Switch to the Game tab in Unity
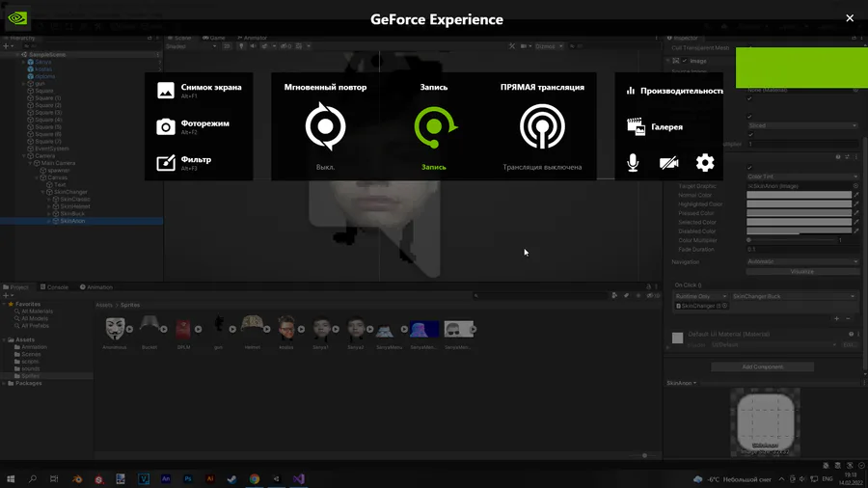The height and width of the screenshot is (488, 868). pyautogui.click(x=214, y=38)
